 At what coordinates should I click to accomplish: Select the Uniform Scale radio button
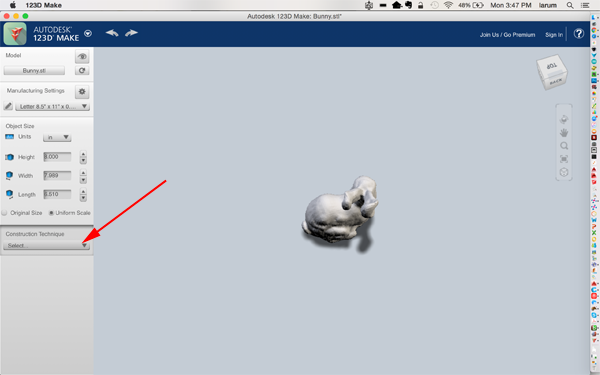pyautogui.click(x=51, y=213)
